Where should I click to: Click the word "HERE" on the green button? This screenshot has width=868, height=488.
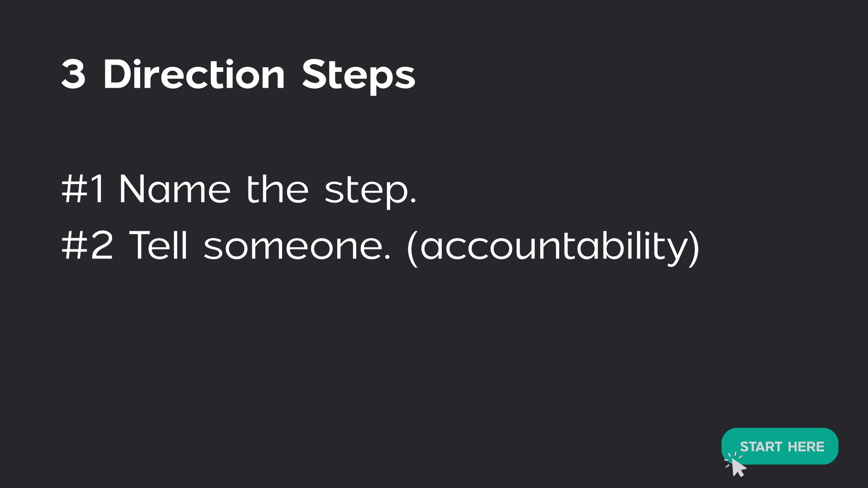pyautogui.click(x=806, y=446)
